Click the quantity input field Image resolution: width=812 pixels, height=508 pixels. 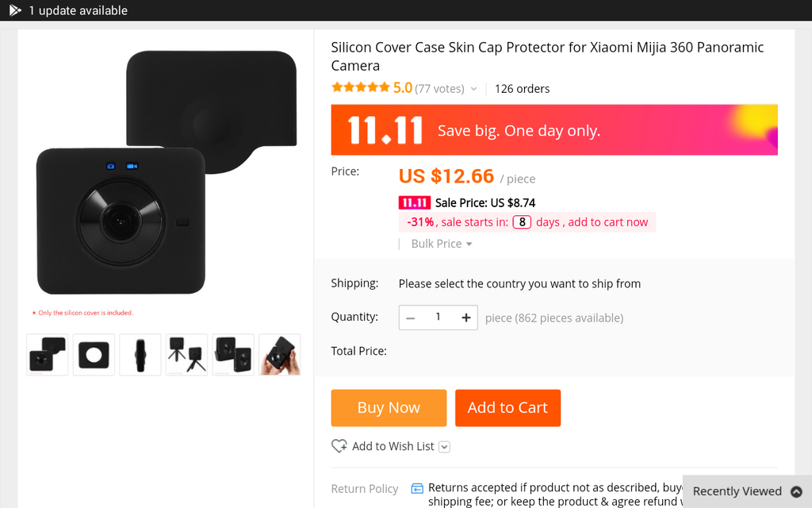tap(438, 317)
